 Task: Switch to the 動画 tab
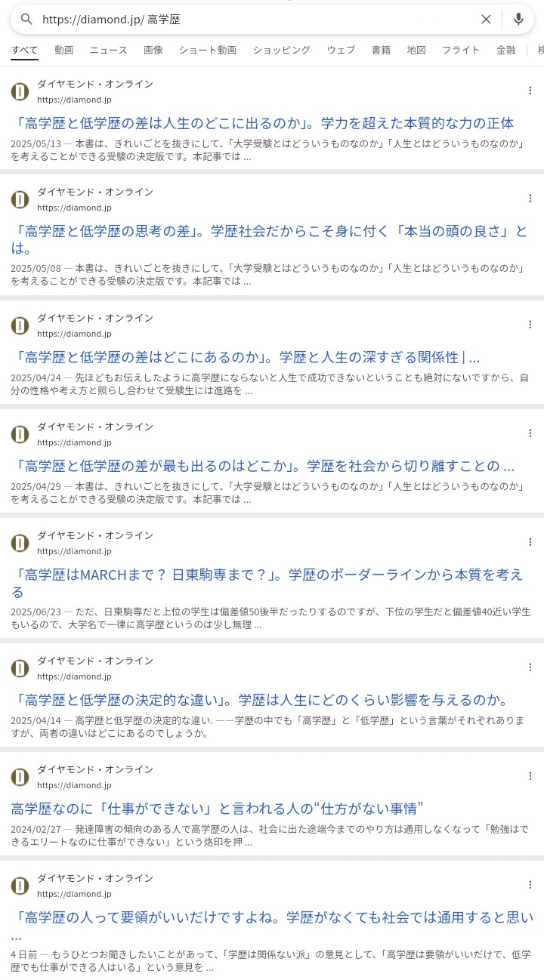[x=64, y=50]
